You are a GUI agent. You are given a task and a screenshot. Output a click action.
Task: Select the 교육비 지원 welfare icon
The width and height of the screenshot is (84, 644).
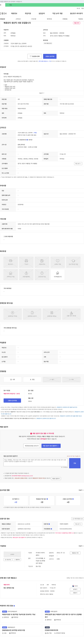(58, 262)
